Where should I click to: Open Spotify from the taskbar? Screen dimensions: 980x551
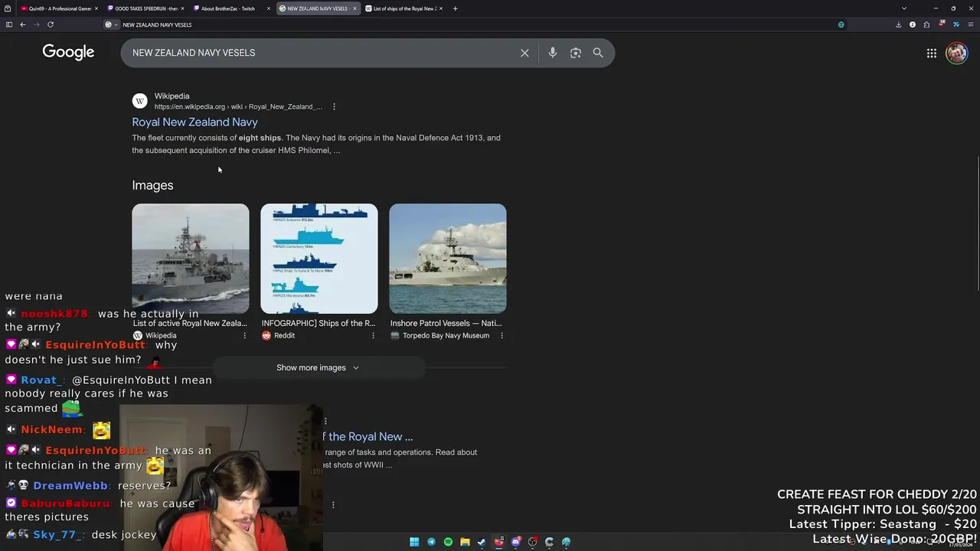tap(448, 542)
